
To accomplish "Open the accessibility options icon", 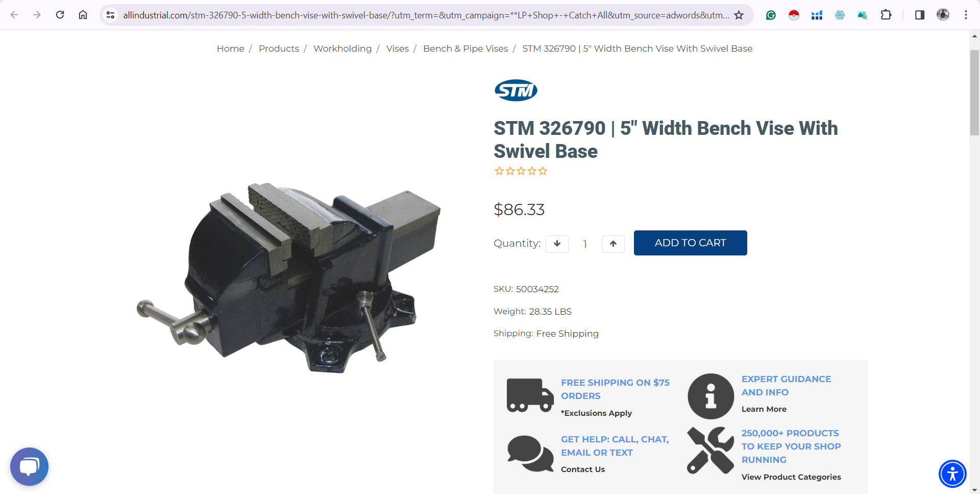I will pyautogui.click(x=952, y=474).
